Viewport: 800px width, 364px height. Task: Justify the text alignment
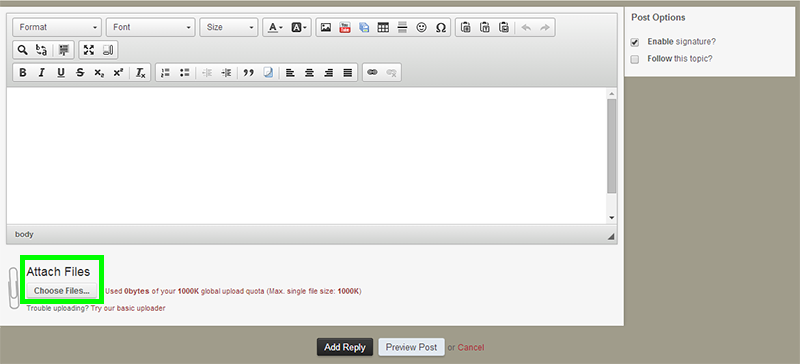pos(348,72)
